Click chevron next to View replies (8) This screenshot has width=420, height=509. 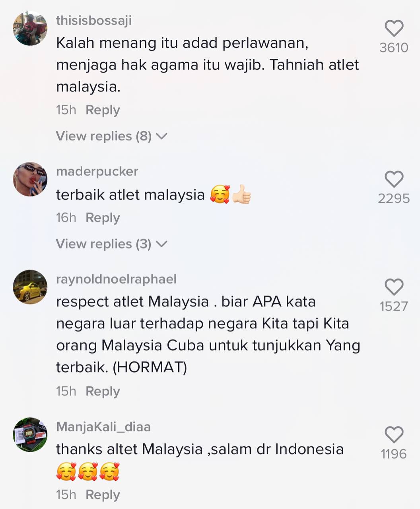point(161,136)
